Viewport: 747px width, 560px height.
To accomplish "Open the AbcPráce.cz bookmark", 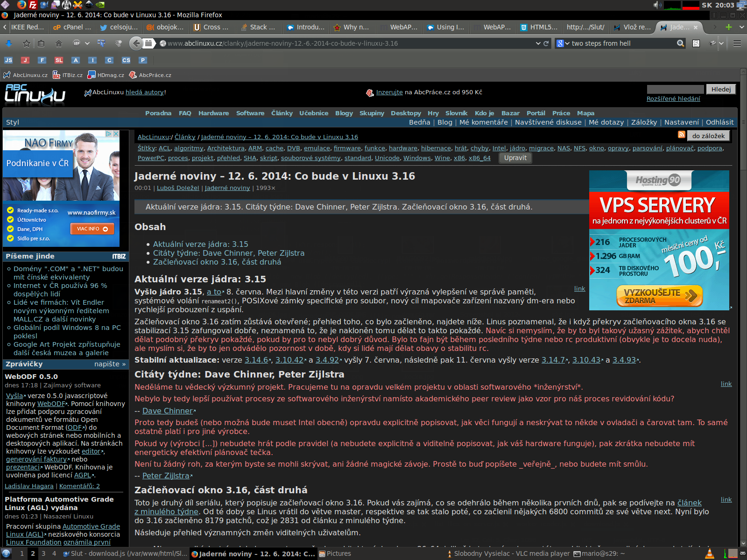I will [150, 75].
